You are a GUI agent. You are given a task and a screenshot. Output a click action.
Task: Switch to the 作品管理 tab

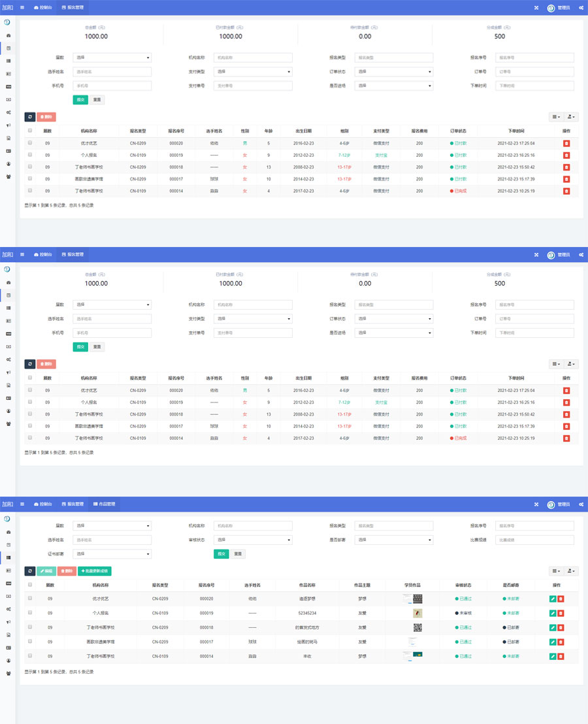105,504
